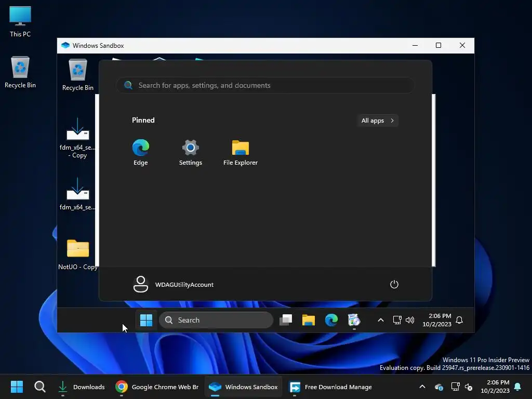Screen dimensions: 532x399
Task: Launch Edge from the sandbox taskbar
Action: pyautogui.click(x=331, y=320)
